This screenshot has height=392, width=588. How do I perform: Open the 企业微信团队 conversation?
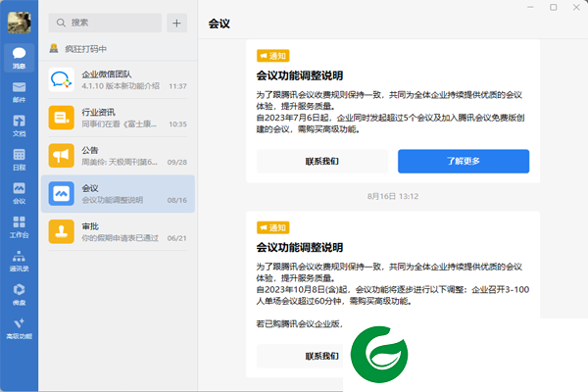[x=119, y=80]
